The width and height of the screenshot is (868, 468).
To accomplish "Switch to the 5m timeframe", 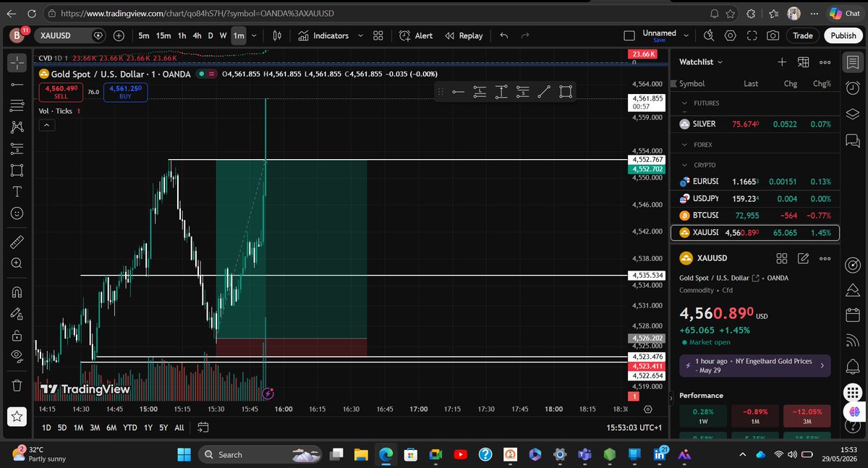I will pyautogui.click(x=144, y=35).
